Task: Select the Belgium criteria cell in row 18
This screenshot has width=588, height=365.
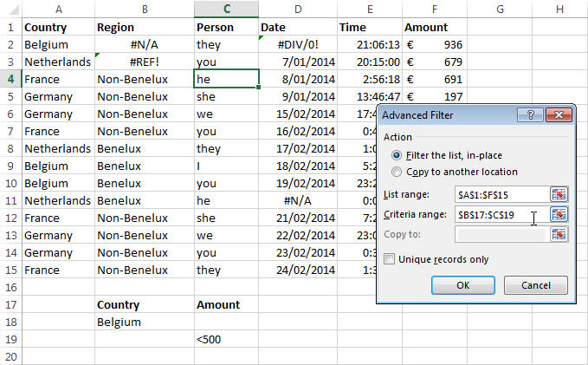Action: [145, 322]
